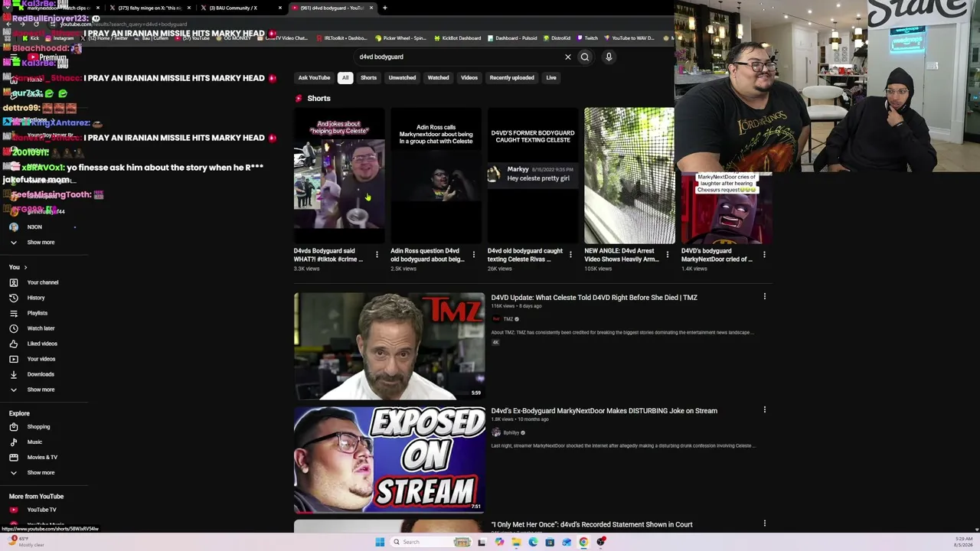This screenshot has height=551, width=980.
Task: Open Playlists from the sidebar
Action: point(37,313)
